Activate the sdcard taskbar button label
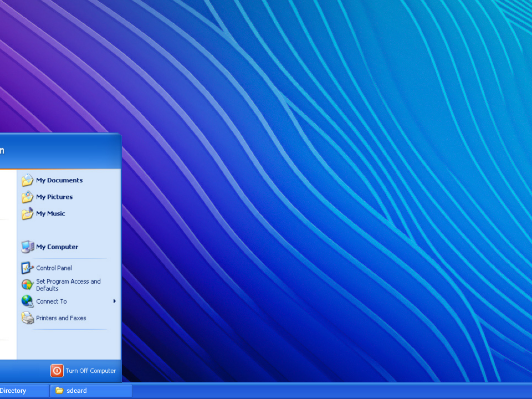Viewport: 532px width, 399px height. [x=76, y=391]
